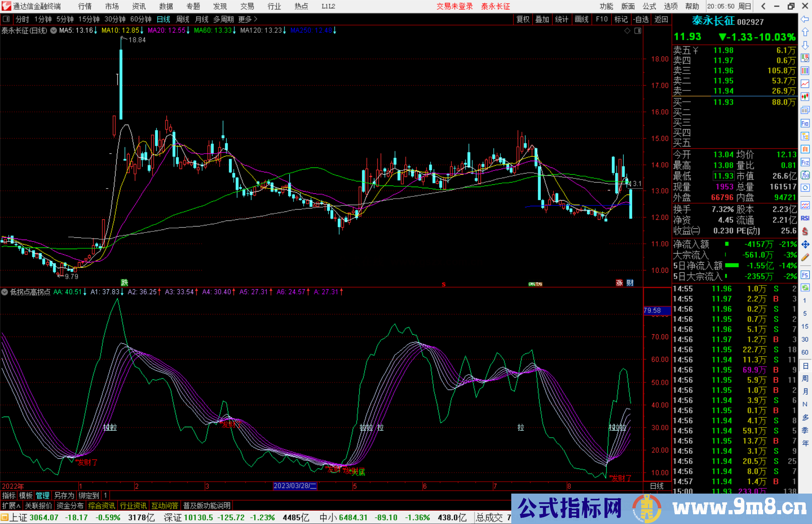Image resolution: width=812 pixels, height=524 pixels.
Task: Select the RSI indicator icon
Action: tap(805, 218)
